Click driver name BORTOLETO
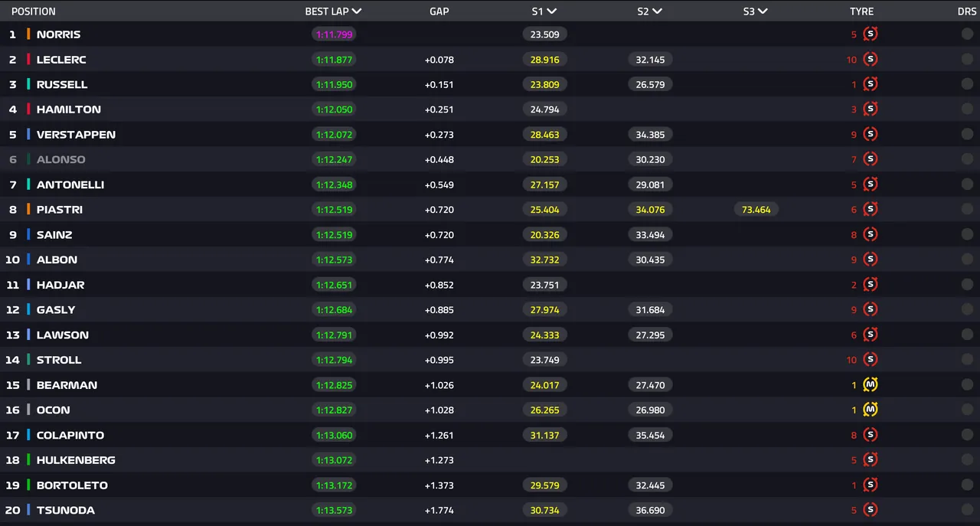980x526 pixels. [72, 485]
